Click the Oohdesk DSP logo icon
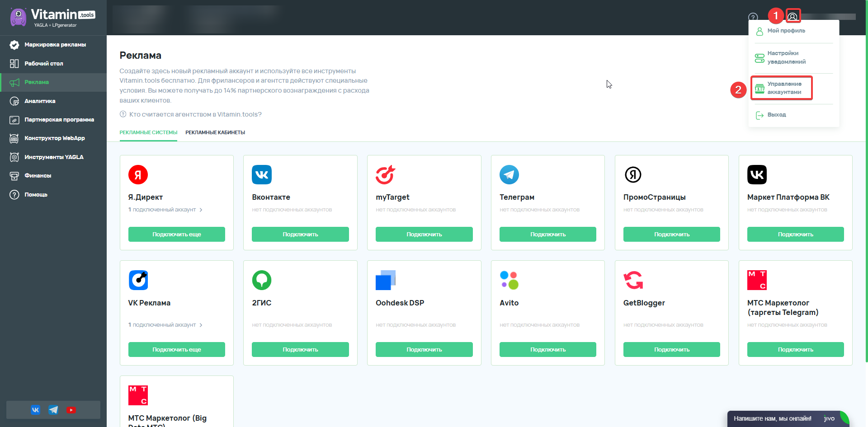This screenshot has height=427, width=868. 386,280
